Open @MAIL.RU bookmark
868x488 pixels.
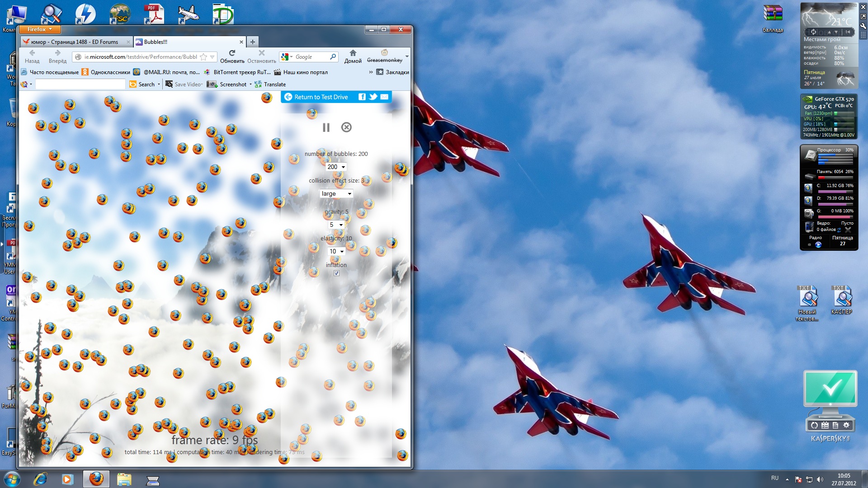(166, 72)
